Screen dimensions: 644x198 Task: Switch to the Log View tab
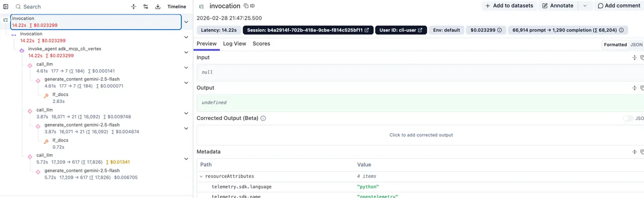click(x=235, y=44)
